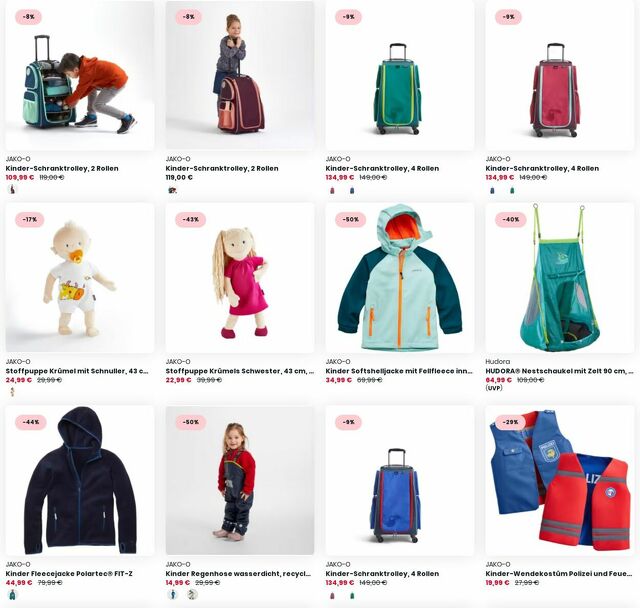The width and height of the screenshot is (640, 608).
Task: Select the green variant under the red 4-wheel trolley
Action: [x=512, y=190]
